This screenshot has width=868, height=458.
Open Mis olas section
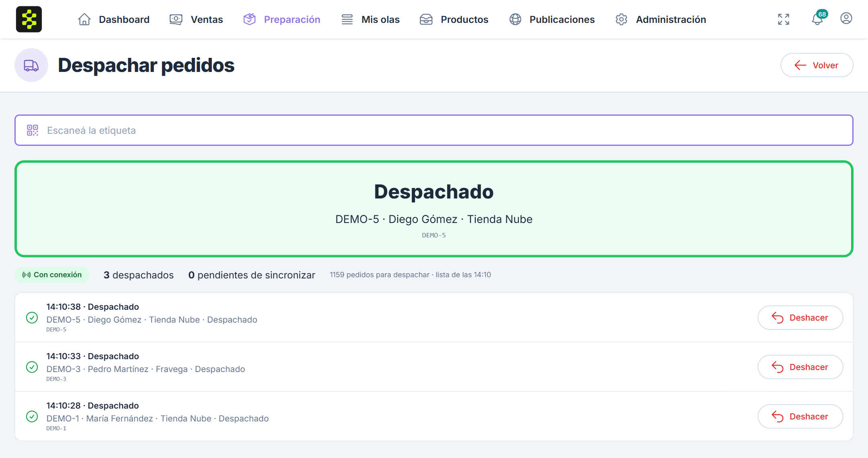tap(370, 19)
